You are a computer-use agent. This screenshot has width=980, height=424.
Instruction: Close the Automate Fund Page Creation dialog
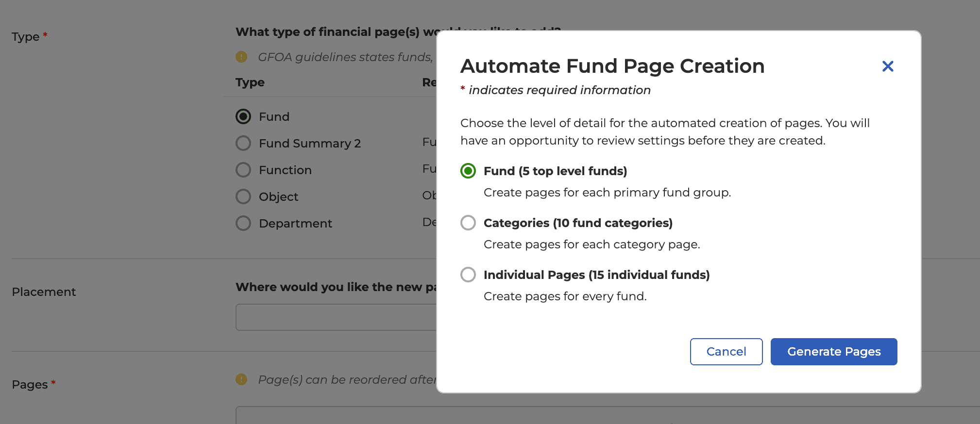[888, 66]
